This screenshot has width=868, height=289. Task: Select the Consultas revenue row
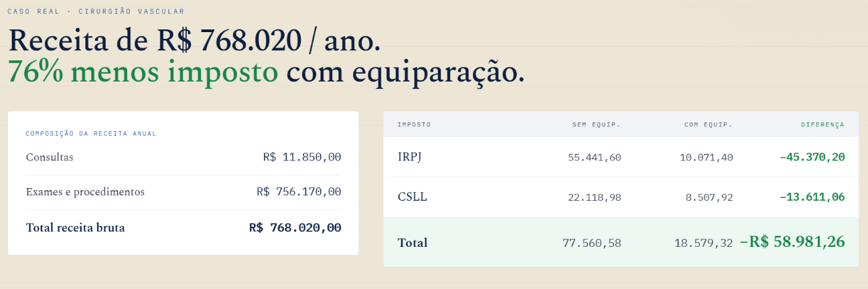click(x=184, y=157)
